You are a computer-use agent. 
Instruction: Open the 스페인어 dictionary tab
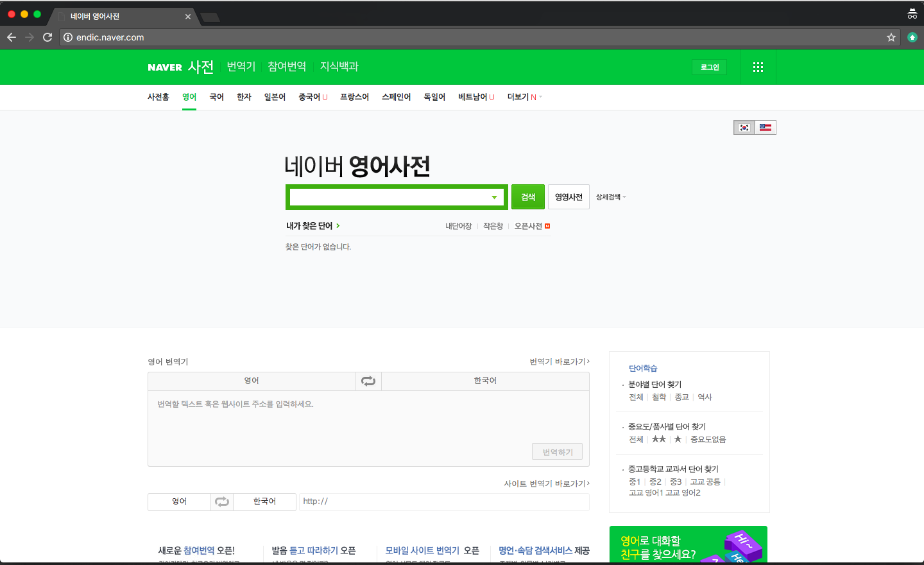(x=396, y=97)
